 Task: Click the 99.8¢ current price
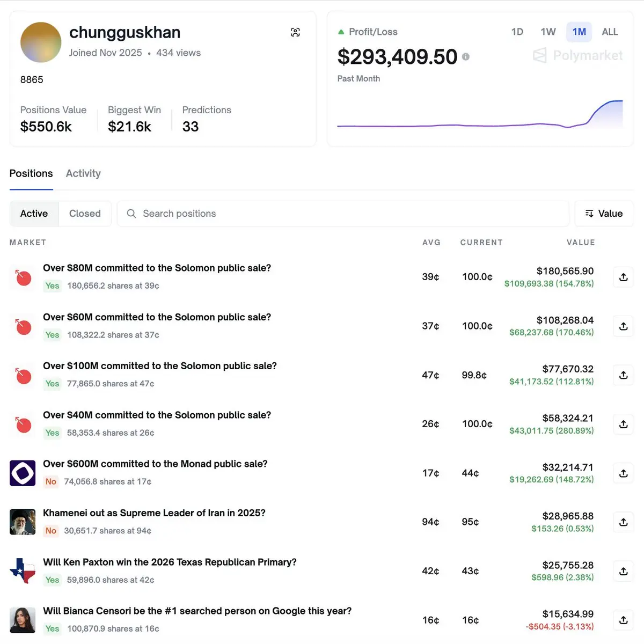tap(474, 375)
